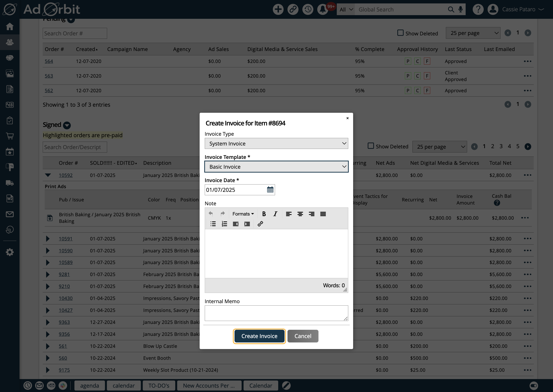Image resolution: width=553 pixels, height=392 pixels.
Task: Click the undo arrow in the Note editor
Action: click(211, 213)
